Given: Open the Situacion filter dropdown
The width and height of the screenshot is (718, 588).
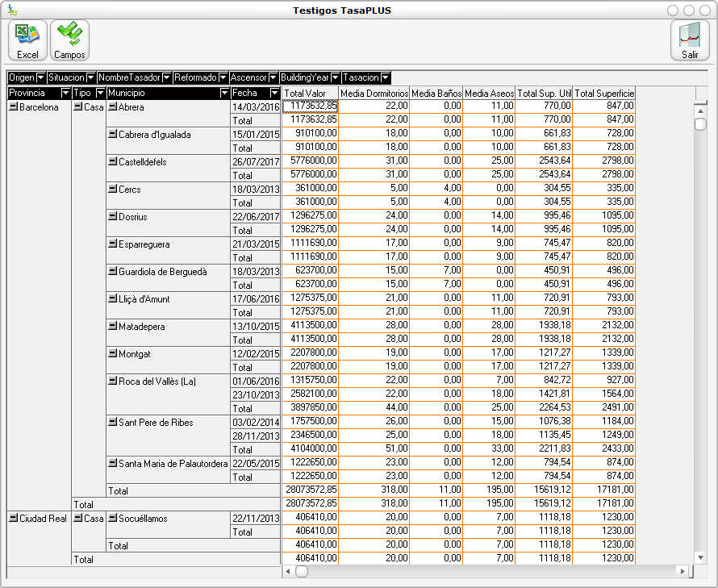Looking at the screenshot, I should coord(91,77).
